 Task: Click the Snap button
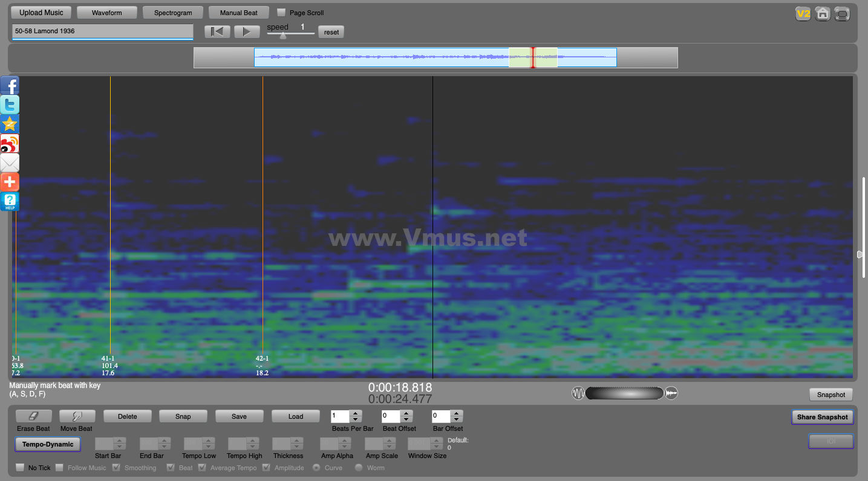tap(183, 416)
